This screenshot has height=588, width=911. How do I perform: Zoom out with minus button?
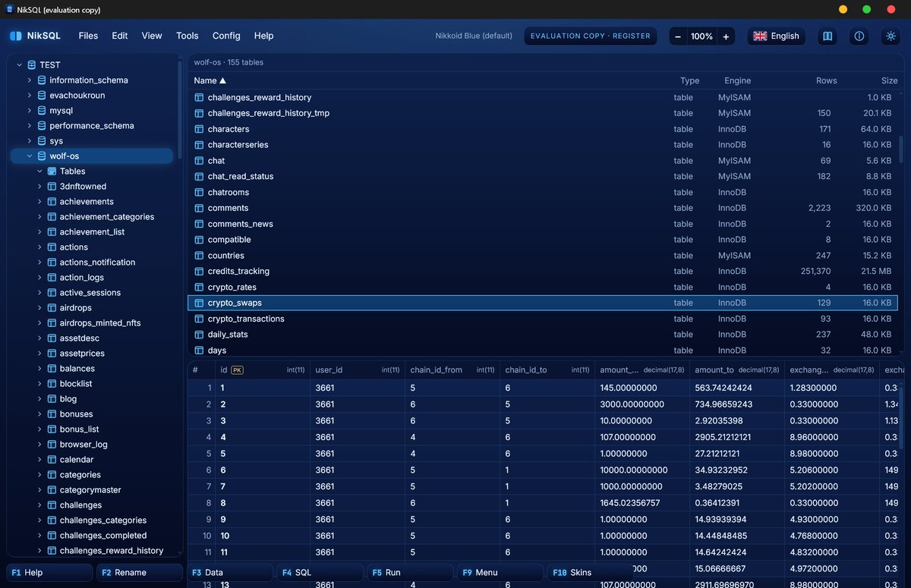[677, 36]
